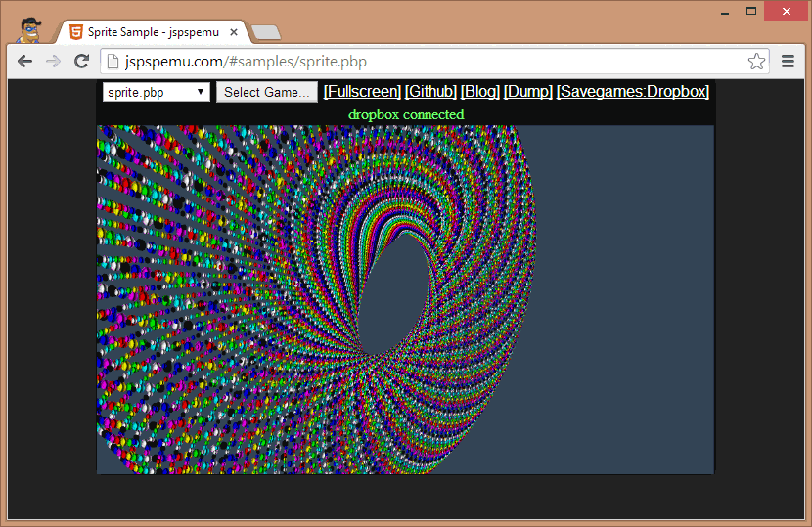The width and height of the screenshot is (812, 527).
Task: Click the Dump link
Action: click(x=527, y=91)
